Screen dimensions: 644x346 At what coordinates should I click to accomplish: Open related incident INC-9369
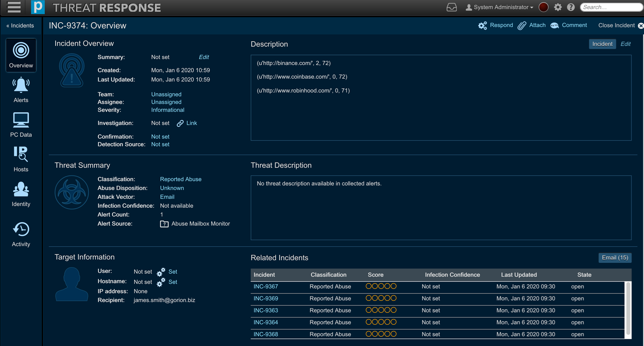click(x=266, y=299)
